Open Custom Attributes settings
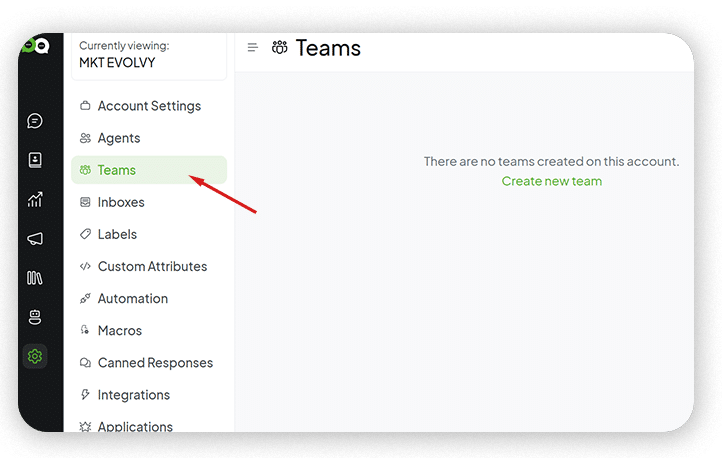This screenshot has height=458, width=722. tap(151, 266)
